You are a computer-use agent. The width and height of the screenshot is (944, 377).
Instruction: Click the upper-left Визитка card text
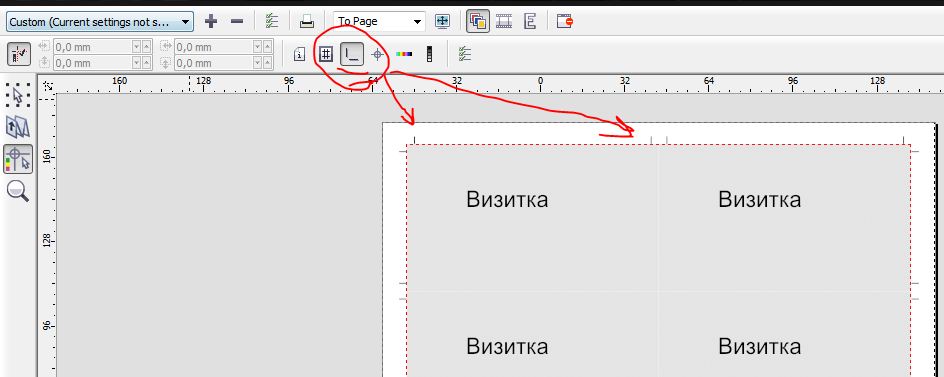[507, 199]
